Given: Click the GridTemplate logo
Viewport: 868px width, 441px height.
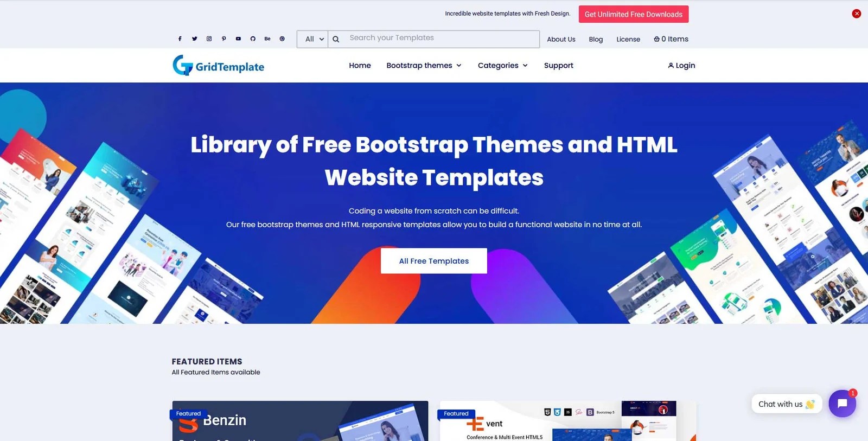Looking at the screenshot, I should click(x=218, y=66).
